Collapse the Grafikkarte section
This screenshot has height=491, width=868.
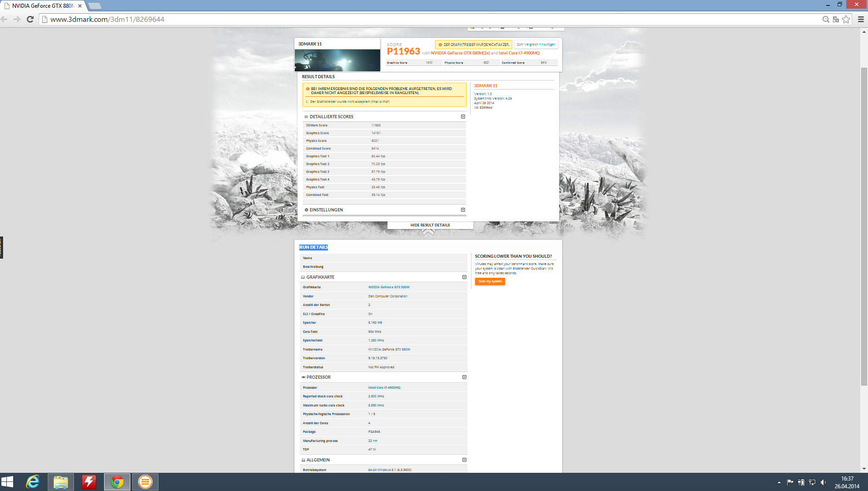(464, 277)
